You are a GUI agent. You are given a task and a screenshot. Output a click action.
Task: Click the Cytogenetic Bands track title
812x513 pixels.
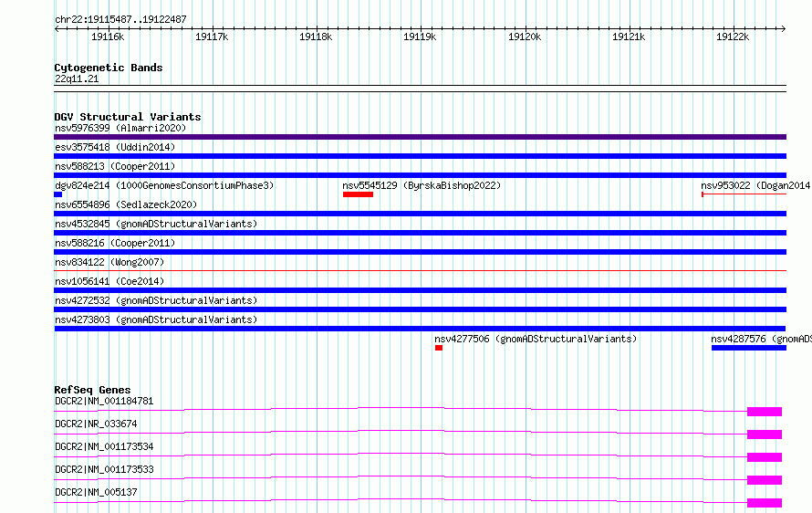(x=109, y=68)
